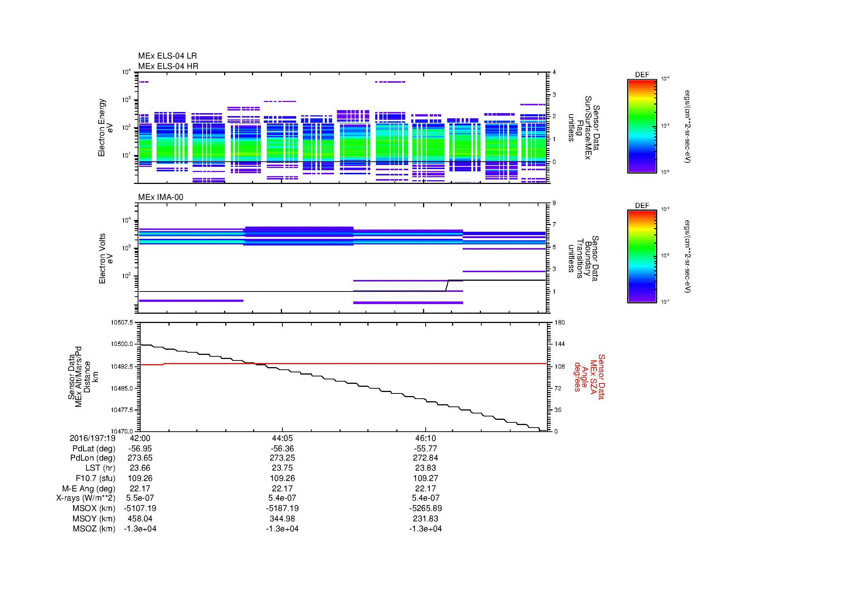Click the 'MSOX (km)' row label
868x613 pixels.
point(94,508)
